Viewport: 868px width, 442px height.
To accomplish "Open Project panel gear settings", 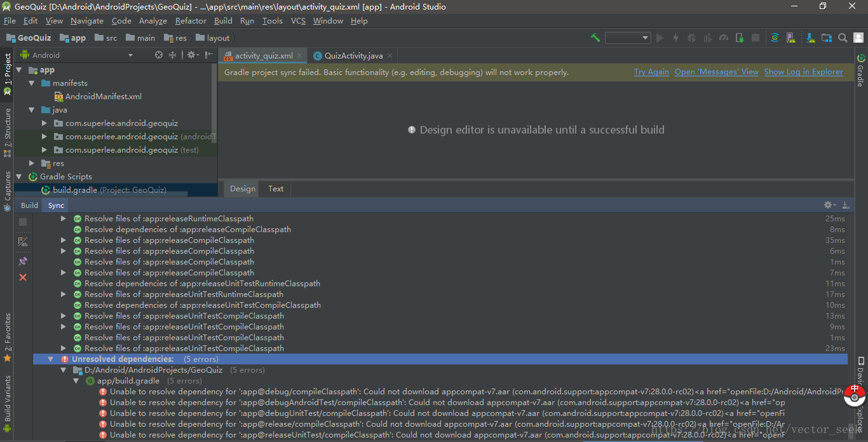I will click(191, 55).
